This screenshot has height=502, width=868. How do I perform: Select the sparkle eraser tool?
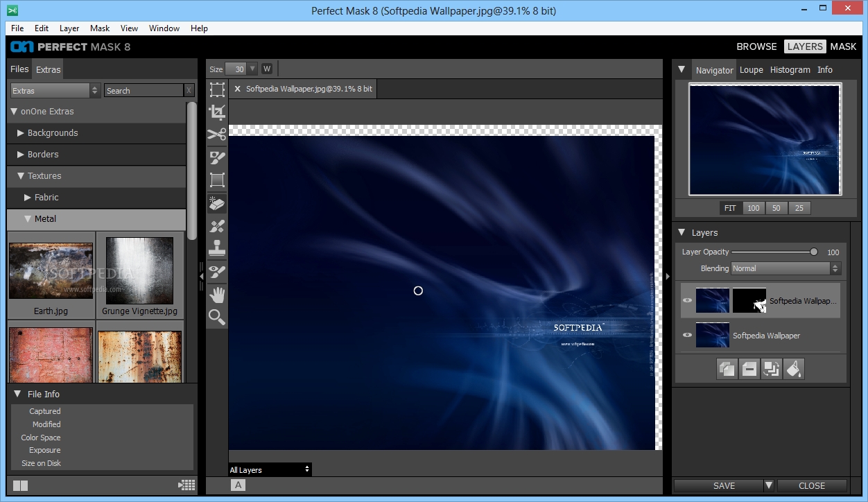pyautogui.click(x=217, y=203)
